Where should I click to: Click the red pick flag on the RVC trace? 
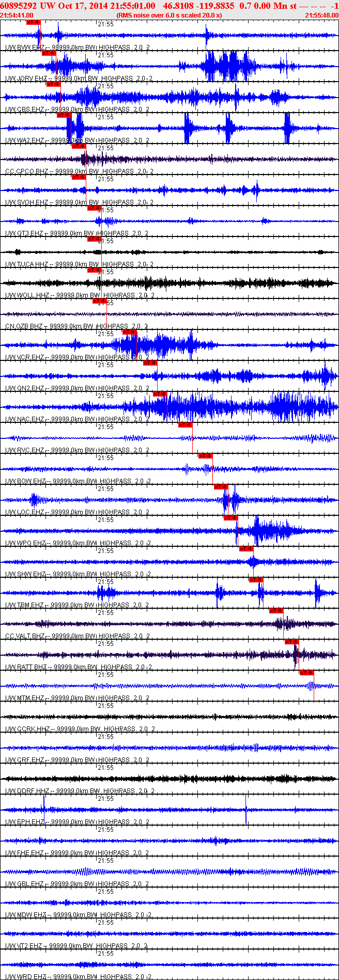point(185,425)
